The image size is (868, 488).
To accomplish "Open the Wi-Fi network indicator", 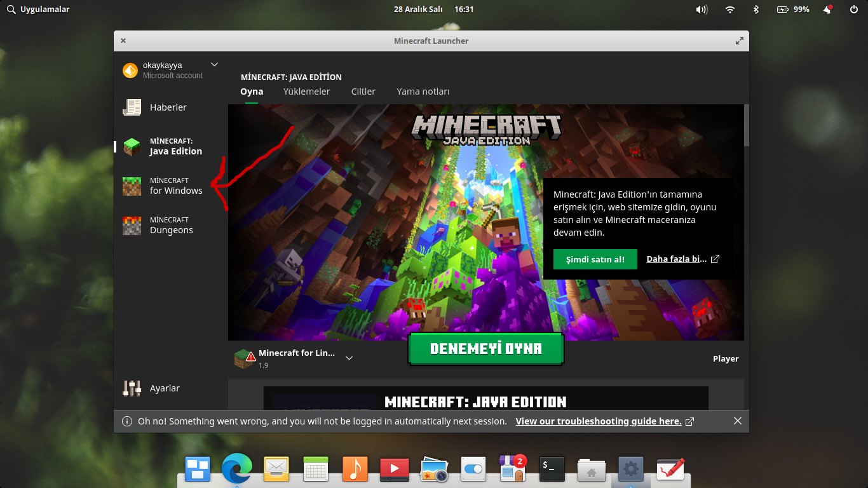I will point(730,10).
